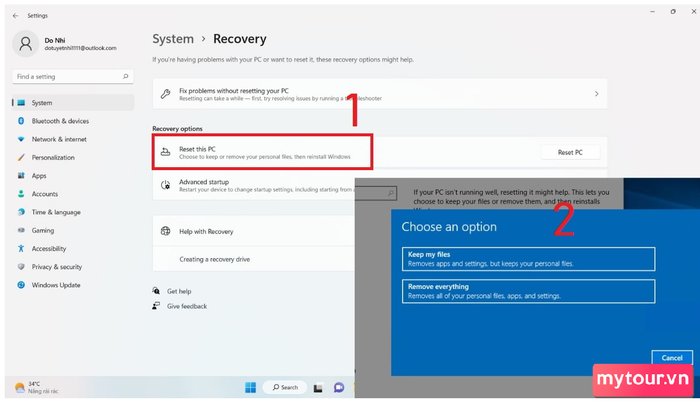
Task: Open the weather widget showing 34°C
Action: (37, 387)
